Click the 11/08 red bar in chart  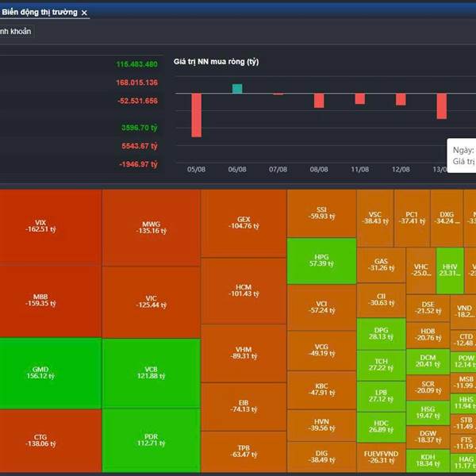(x=359, y=98)
